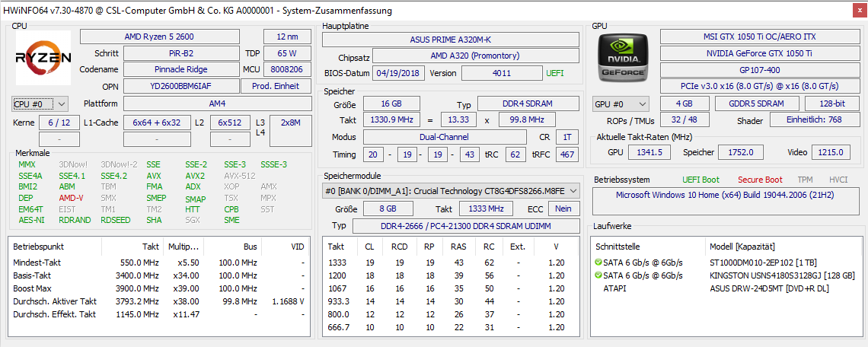Click the Modell [Kapazität] column header

point(783,247)
